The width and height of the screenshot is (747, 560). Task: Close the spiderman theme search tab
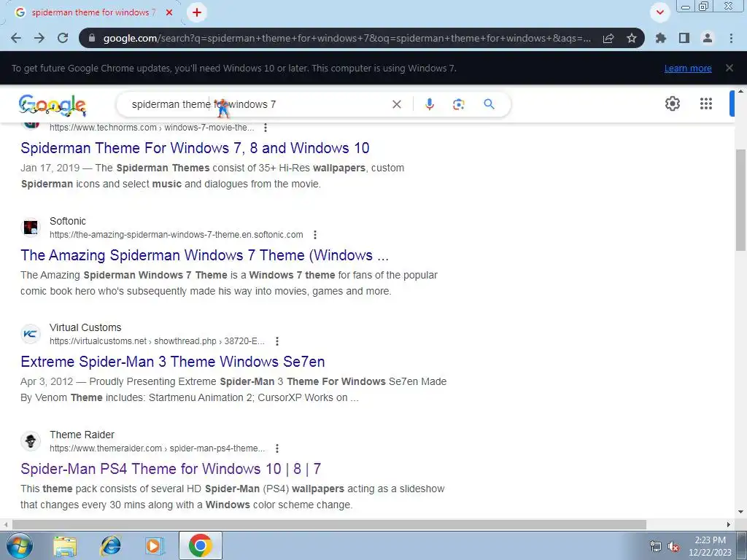(x=169, y=12)
